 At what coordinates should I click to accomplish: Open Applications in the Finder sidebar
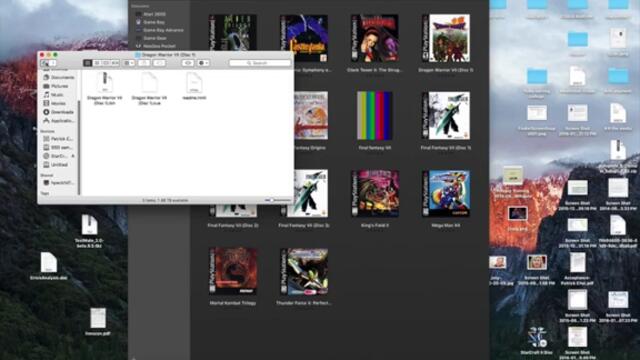59,121
